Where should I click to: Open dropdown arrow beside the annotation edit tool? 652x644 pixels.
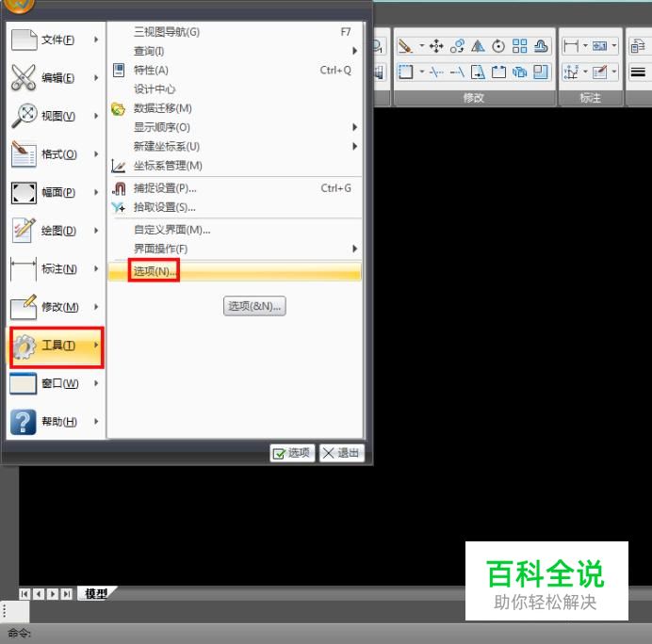[614, 72]
